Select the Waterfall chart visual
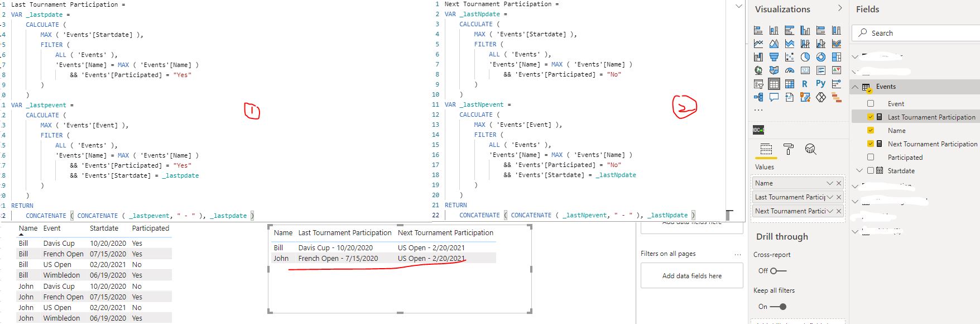The height and width of the screenshot is (324, 980). click(x=758, y=57)
